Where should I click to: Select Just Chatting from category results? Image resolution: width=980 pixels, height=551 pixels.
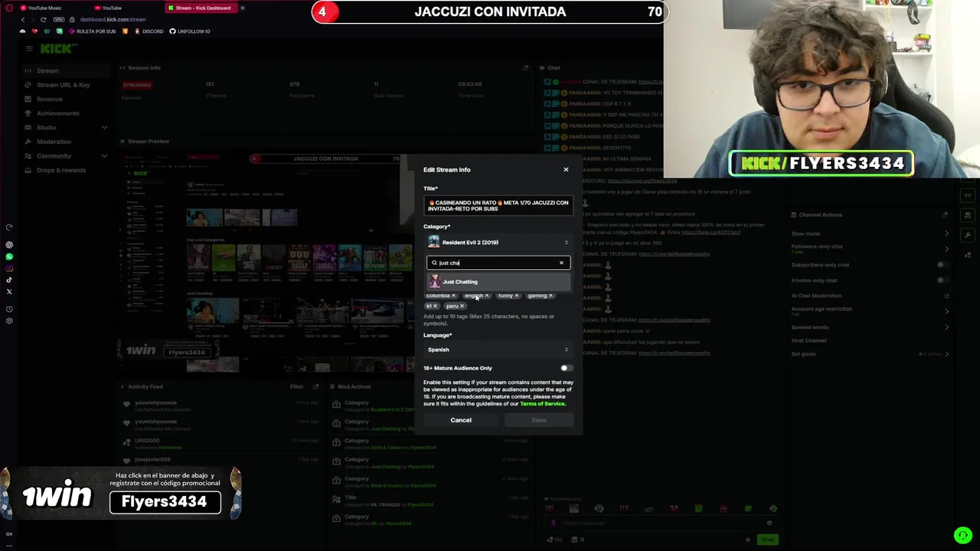tap(498, 282)
